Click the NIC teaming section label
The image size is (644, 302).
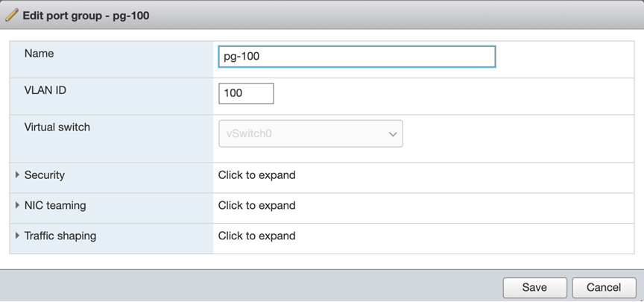click(x=55, y=205)
